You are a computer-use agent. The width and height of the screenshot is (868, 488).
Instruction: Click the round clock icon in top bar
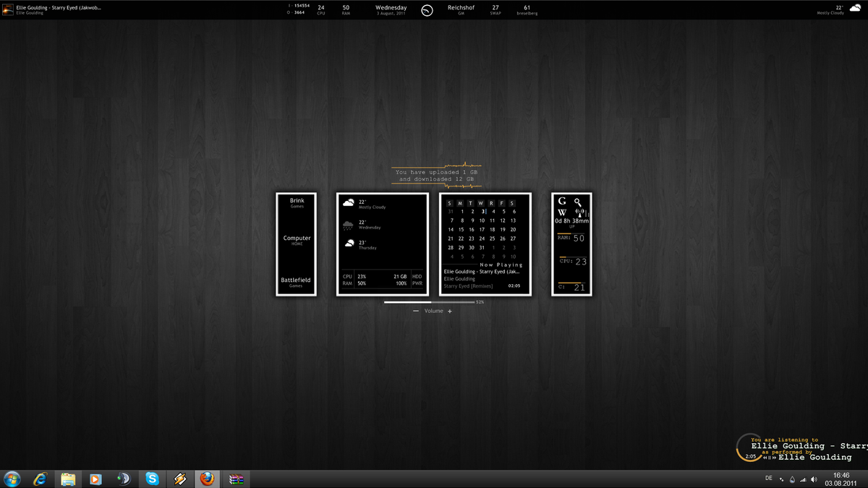[427, 10]
